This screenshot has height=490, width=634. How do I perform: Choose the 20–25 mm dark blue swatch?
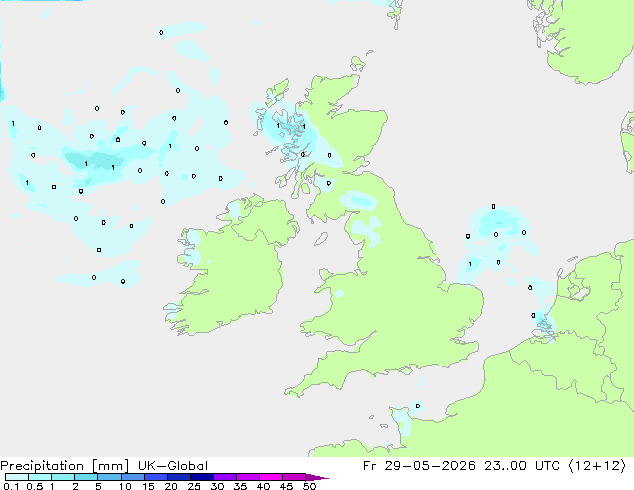click(x=179, y=477)
